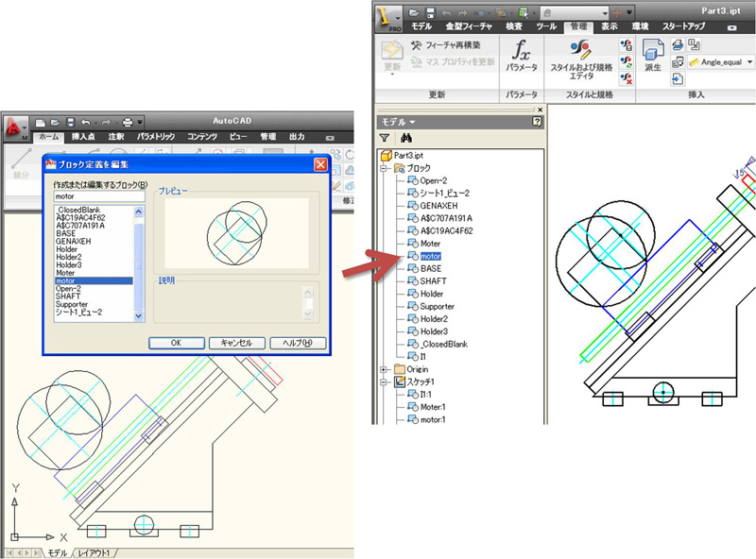Collapse the ブロック folder in tree
This screenshot has width=756, height=559.
[384, 168]
